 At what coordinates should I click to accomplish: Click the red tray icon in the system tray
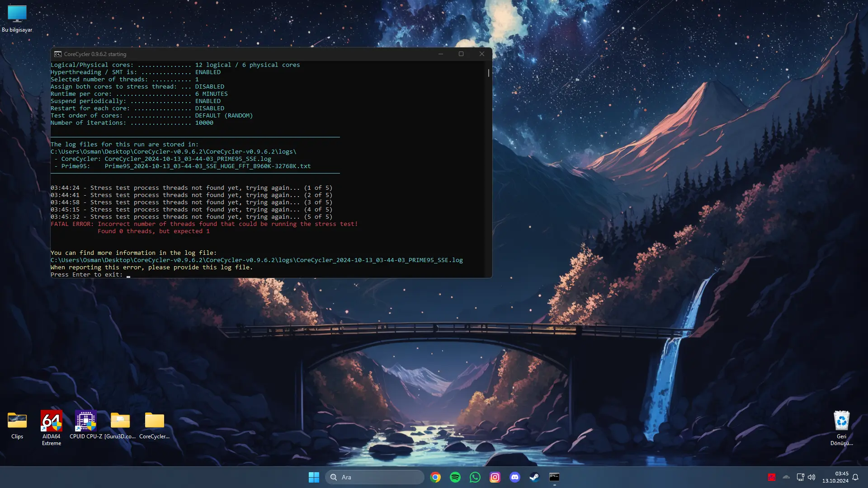[x=772, y=477]
